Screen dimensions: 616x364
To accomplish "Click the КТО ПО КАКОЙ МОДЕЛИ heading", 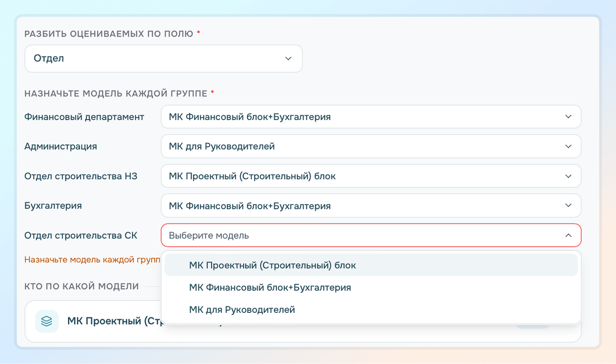I will [x=82, y=286].
